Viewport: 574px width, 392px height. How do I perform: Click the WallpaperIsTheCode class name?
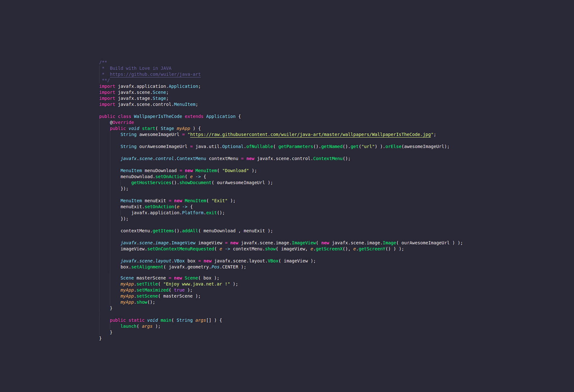coord(158,116)
